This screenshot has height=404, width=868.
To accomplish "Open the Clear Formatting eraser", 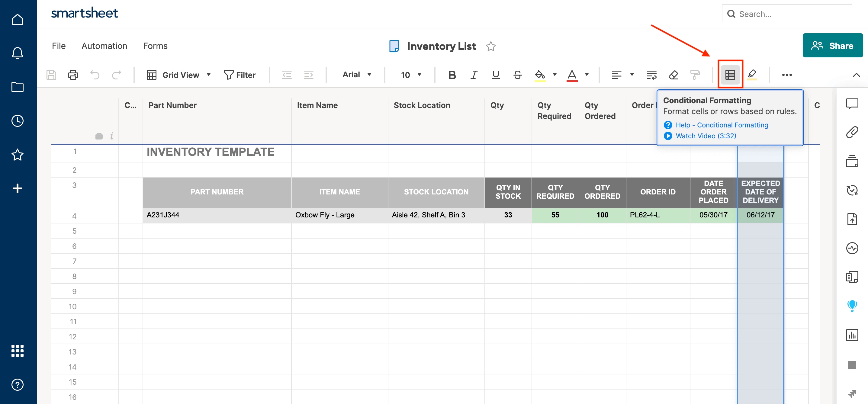I will (x=673, y=75).
